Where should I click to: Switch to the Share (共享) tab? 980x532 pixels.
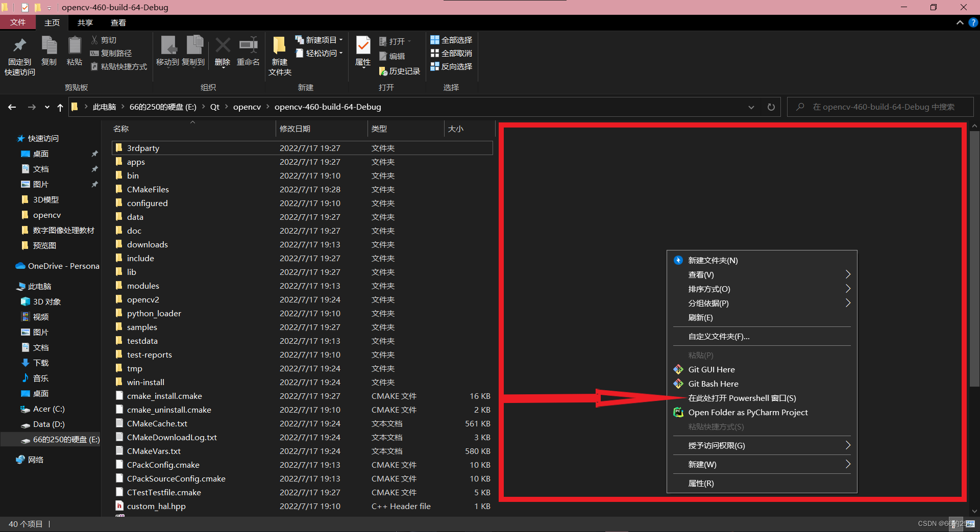(x=85, y=22)
